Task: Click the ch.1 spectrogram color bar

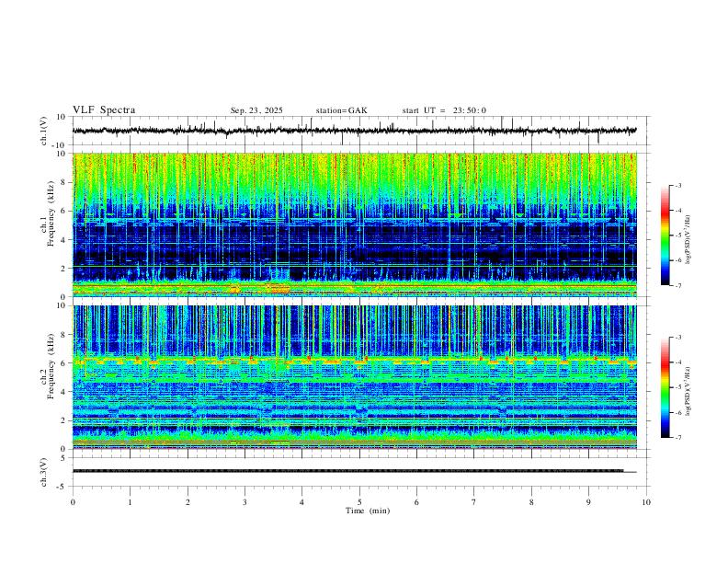Action: click(665, 236)
